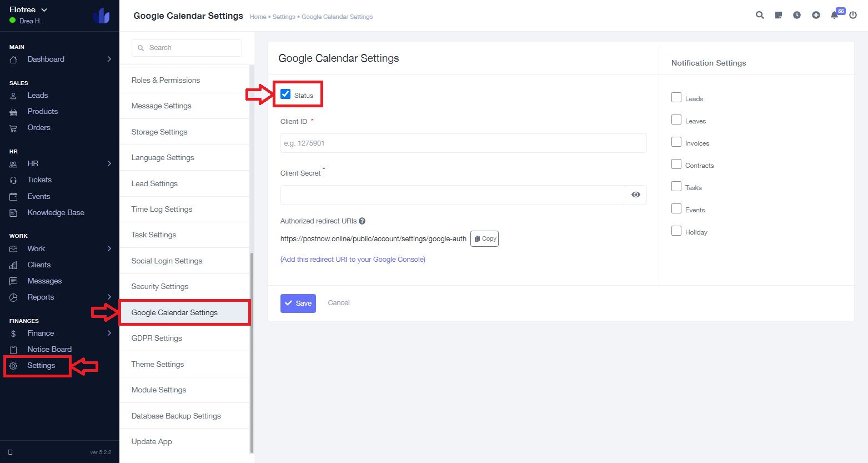
Task: Click the sidebar collapse icon at bottom
Action: click(11, 452)
